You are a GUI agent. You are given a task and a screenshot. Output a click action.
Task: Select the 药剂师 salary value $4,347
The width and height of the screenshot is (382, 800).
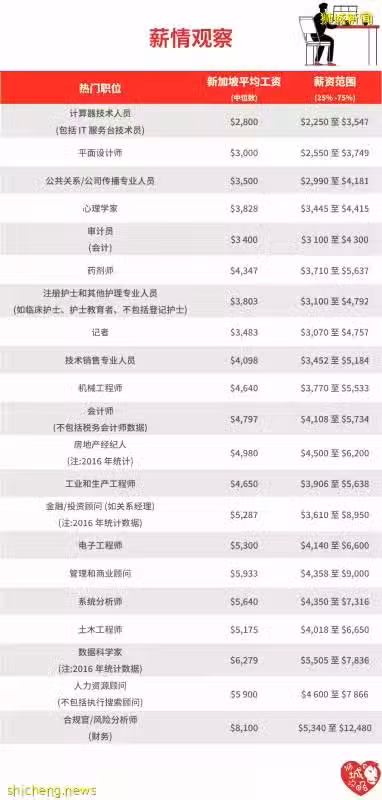(244, 270)
